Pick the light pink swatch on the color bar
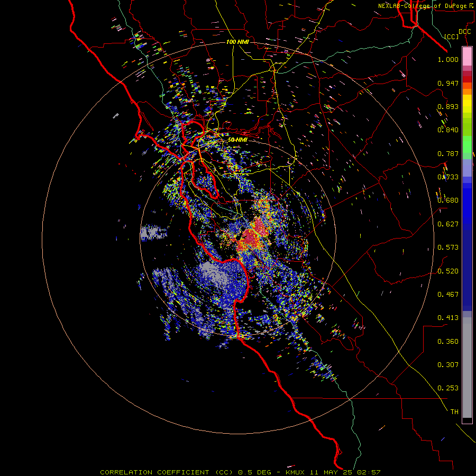This screenshot has width=476, height=476. 467,56
